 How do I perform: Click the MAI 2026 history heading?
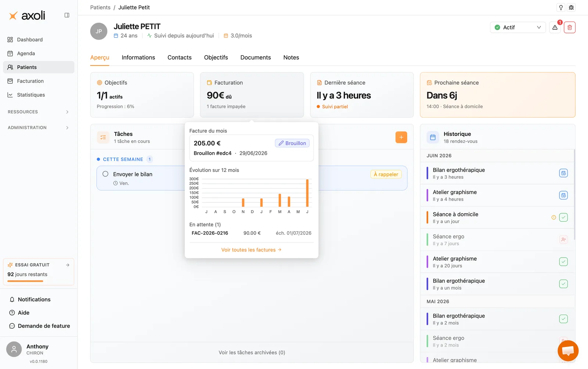tap(438, 302)
